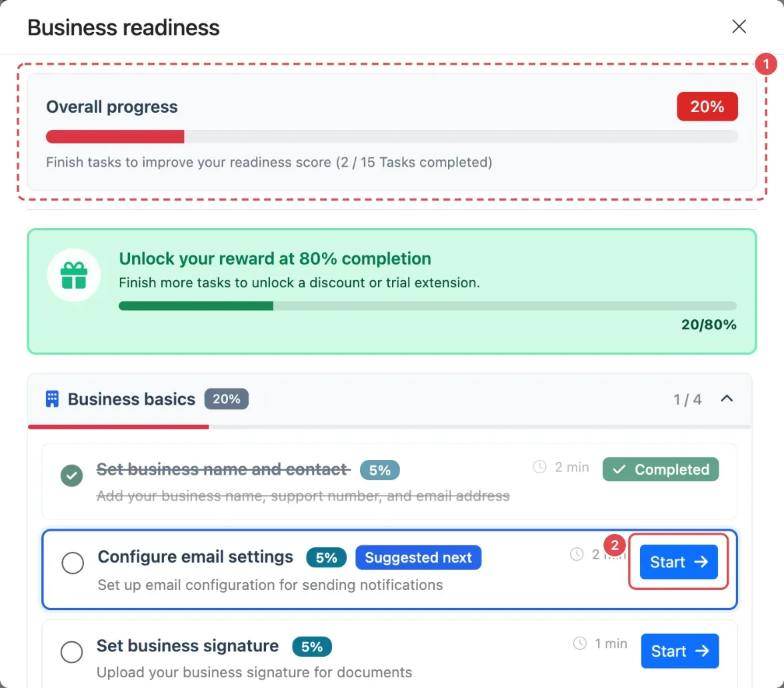Collapse the Business basics section
Image resolution: width=784 pixels, height=688 pixels.
click(x=727, y=399)
